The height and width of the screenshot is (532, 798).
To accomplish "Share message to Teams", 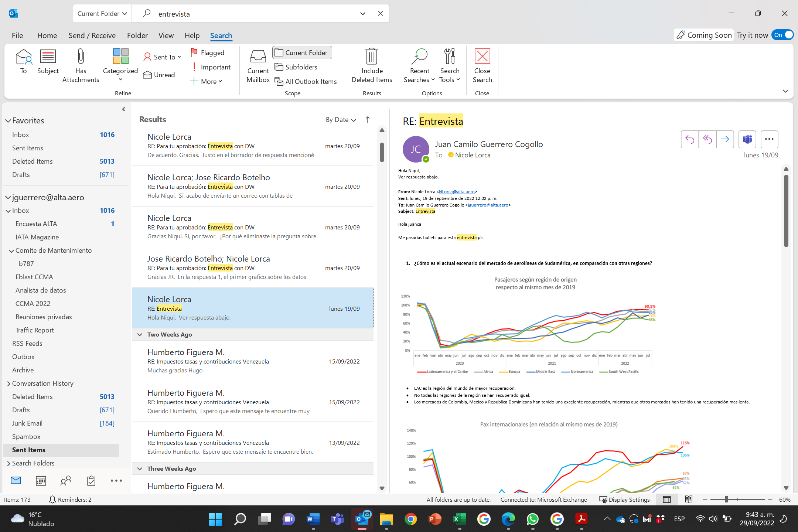I will point(747,139).
